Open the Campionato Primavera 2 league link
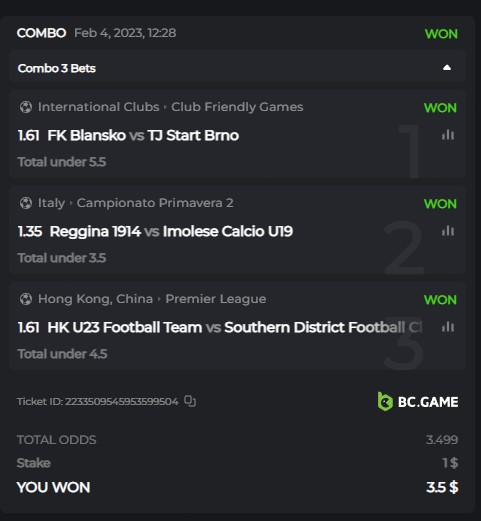This screenshot has height=521, width=481. tap(155, 203)
